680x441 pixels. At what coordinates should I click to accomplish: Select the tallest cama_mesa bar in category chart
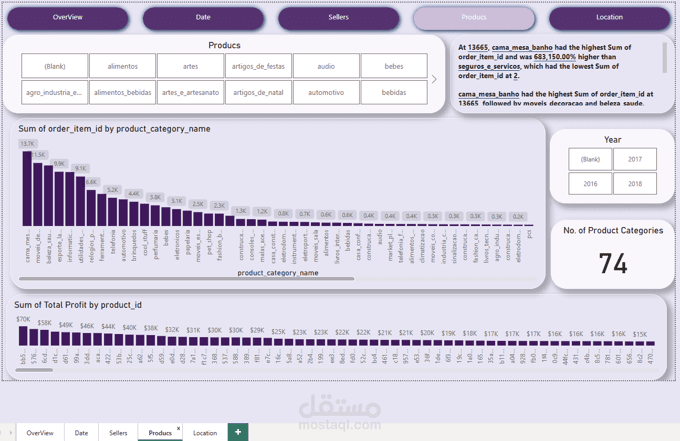[27, 188]
